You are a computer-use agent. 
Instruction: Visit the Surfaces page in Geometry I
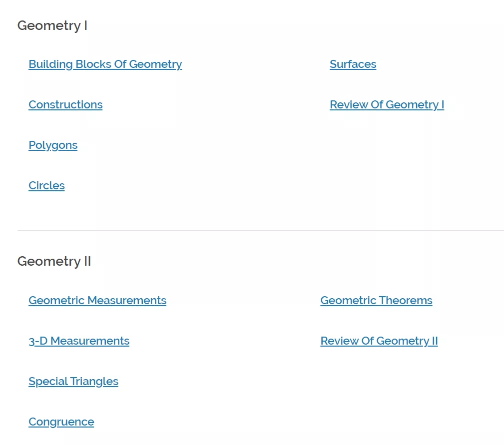[x=353, y=64]
